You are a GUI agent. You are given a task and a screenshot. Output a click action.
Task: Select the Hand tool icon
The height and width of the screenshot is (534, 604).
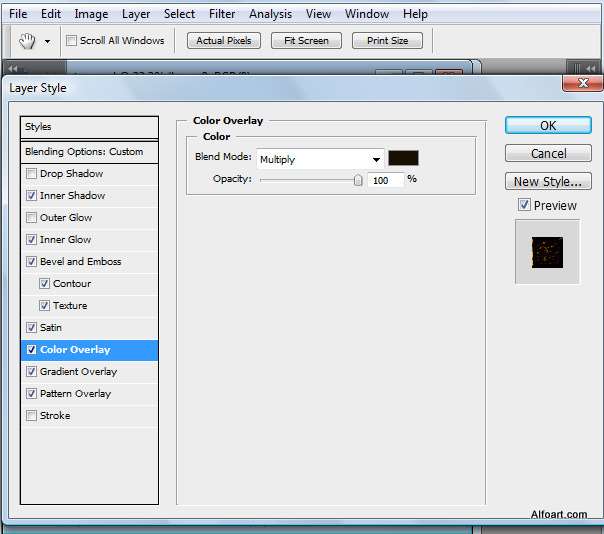click(27, 41)
